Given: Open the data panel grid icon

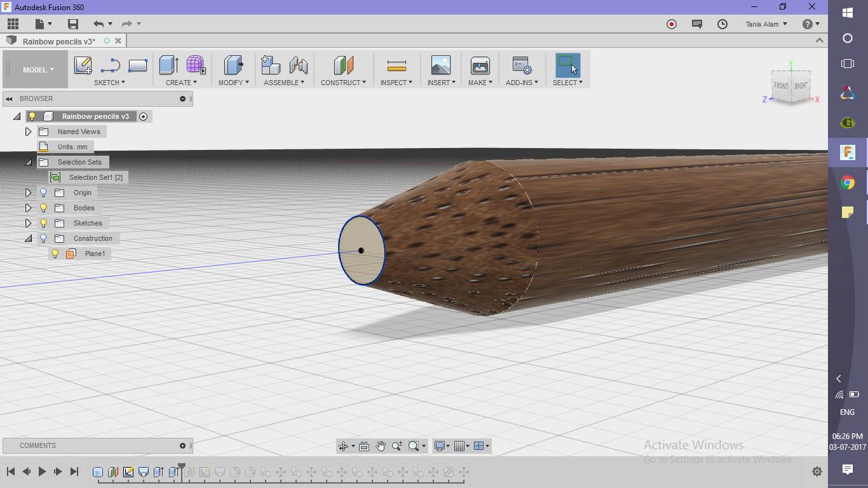Looking at the screenshot, I should coord(13,24).
